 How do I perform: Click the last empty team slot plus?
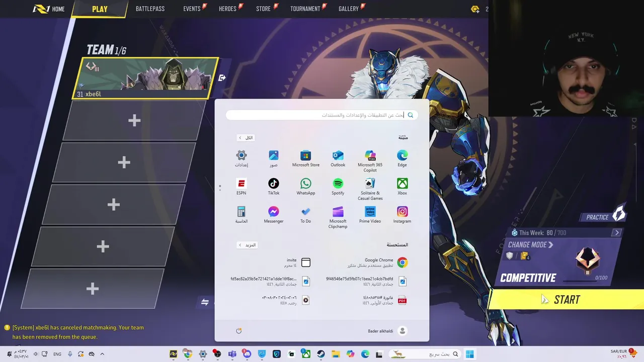(x=92, y=289)
